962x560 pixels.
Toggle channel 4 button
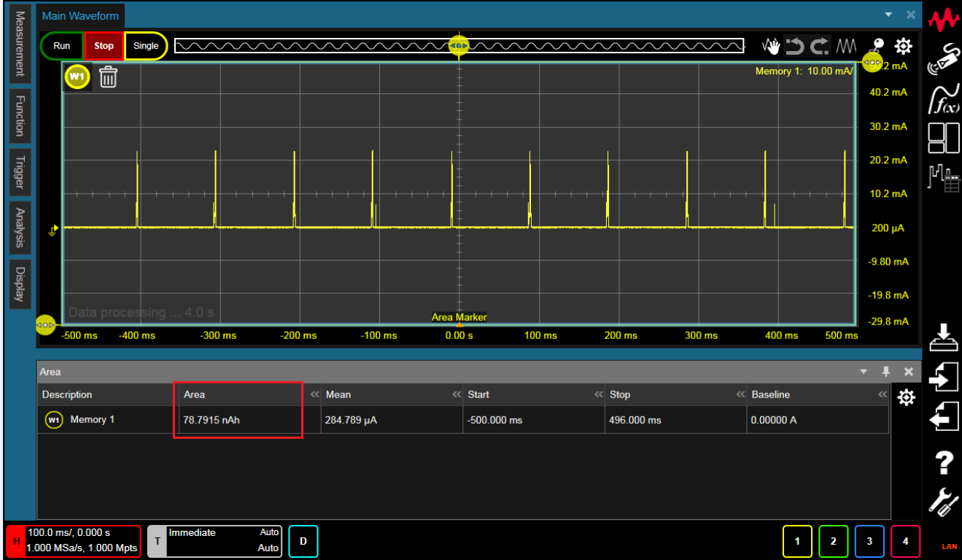905,541
